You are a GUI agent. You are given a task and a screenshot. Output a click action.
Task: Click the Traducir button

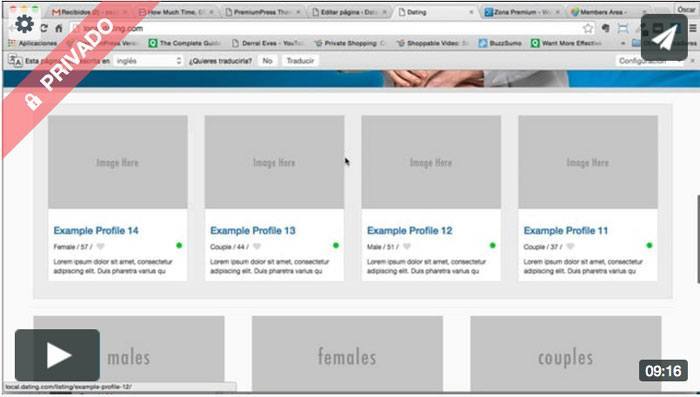click(x=300, y=61)
